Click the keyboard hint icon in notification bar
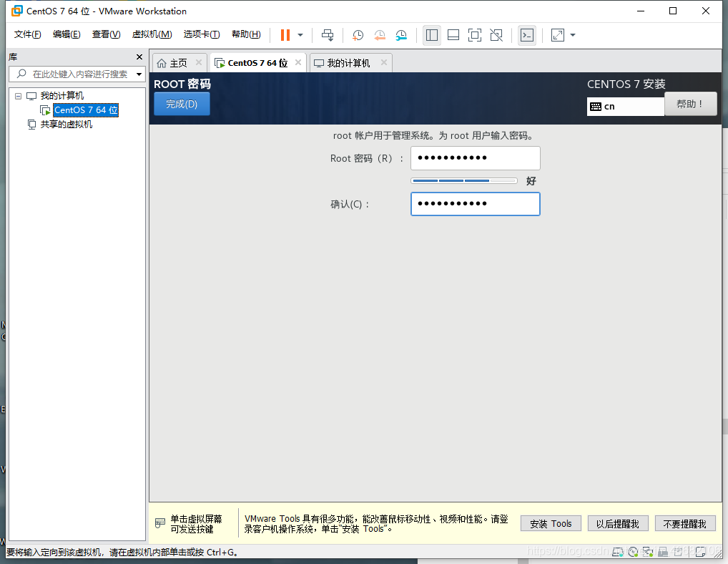The width and height of the screenshot is (728, 564). pos(159,523)
